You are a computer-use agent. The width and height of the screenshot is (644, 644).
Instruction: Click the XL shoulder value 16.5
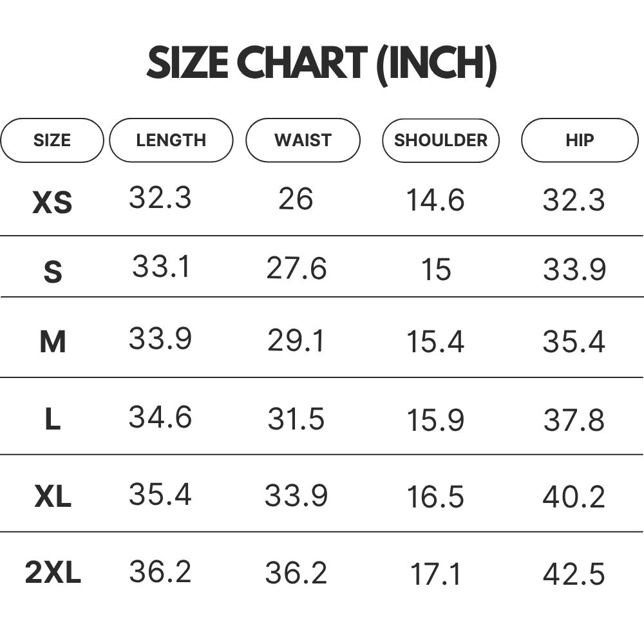coord(435,497)
